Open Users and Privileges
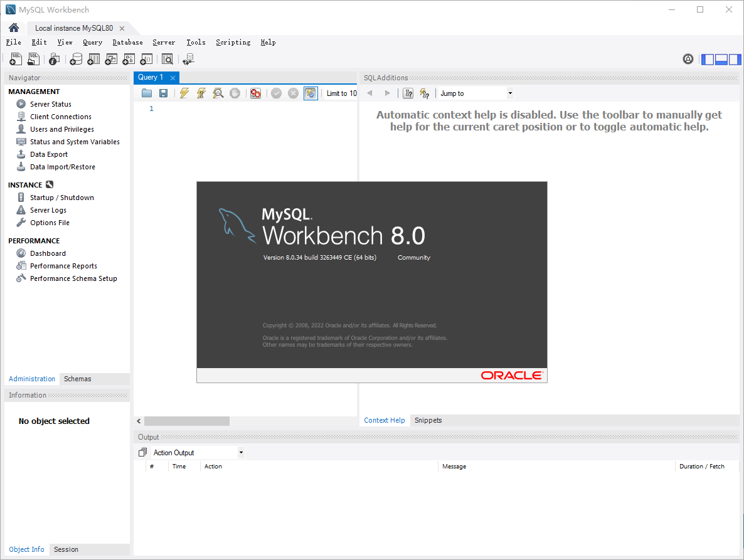 tap(61, 129)
